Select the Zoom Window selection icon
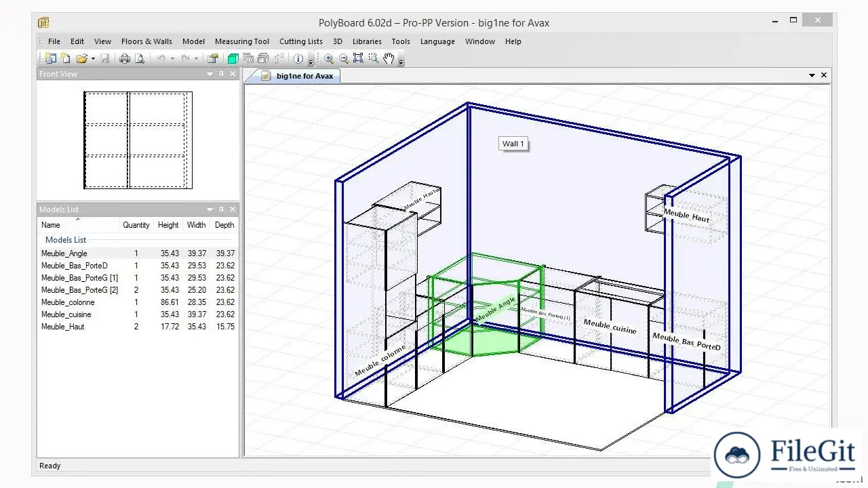Image resolution: width=868 pixels, height=488 pixels. point(373,59)
